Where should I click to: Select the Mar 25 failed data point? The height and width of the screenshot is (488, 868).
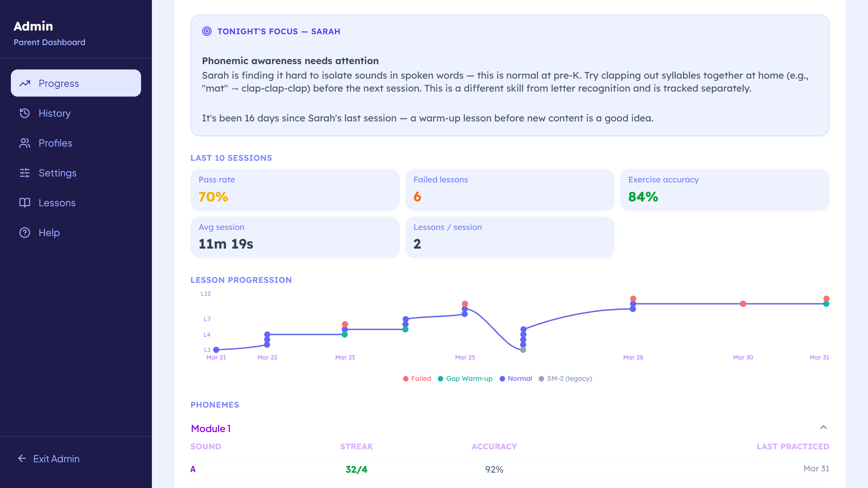pyautogui.click(x=465, y=304)
